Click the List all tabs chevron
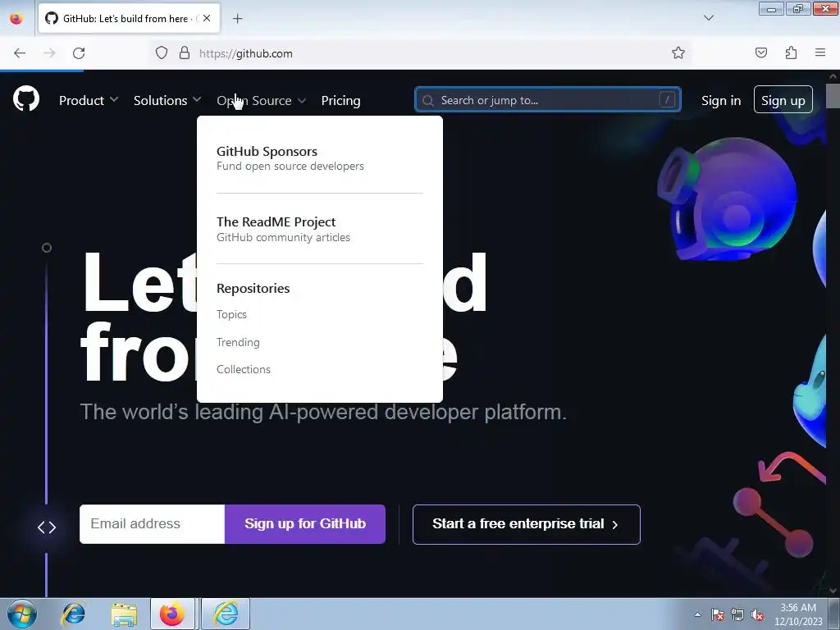 tap(708, 18)
